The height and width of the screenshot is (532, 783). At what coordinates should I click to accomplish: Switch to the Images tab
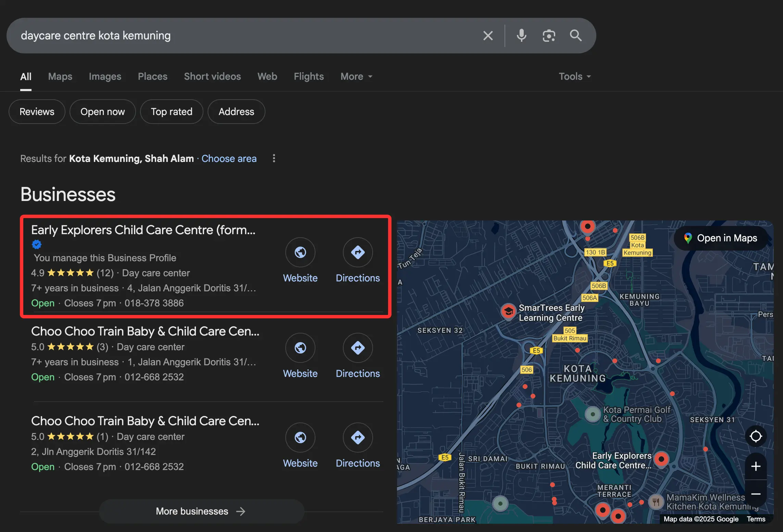(x=105, y=77)
